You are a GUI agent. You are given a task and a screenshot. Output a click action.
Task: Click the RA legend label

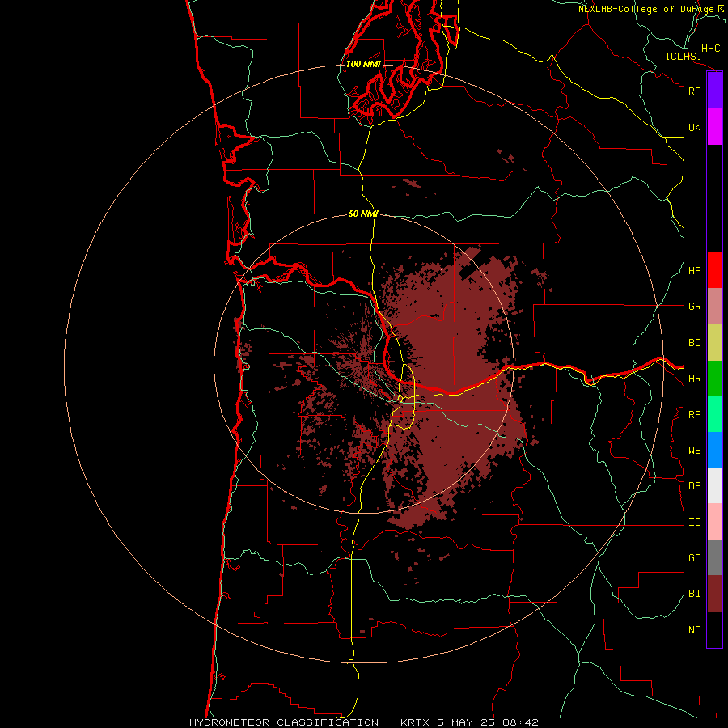click(x=694, y=415)
